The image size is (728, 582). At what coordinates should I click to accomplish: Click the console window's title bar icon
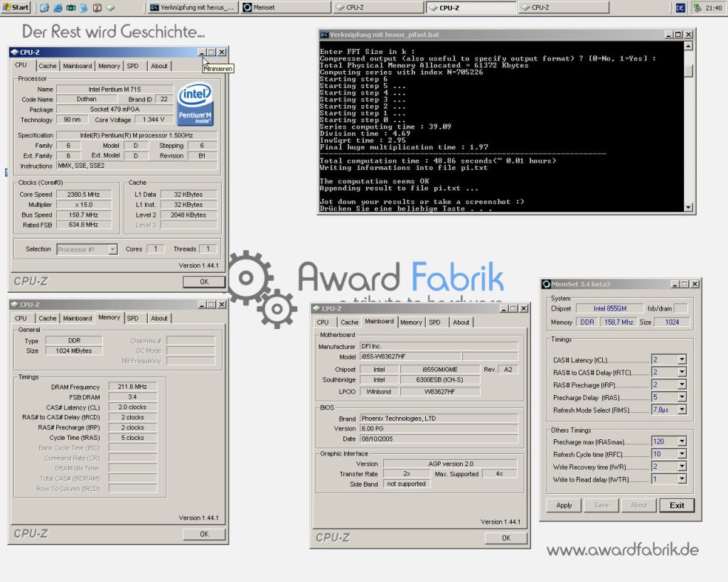click(324, 35)
